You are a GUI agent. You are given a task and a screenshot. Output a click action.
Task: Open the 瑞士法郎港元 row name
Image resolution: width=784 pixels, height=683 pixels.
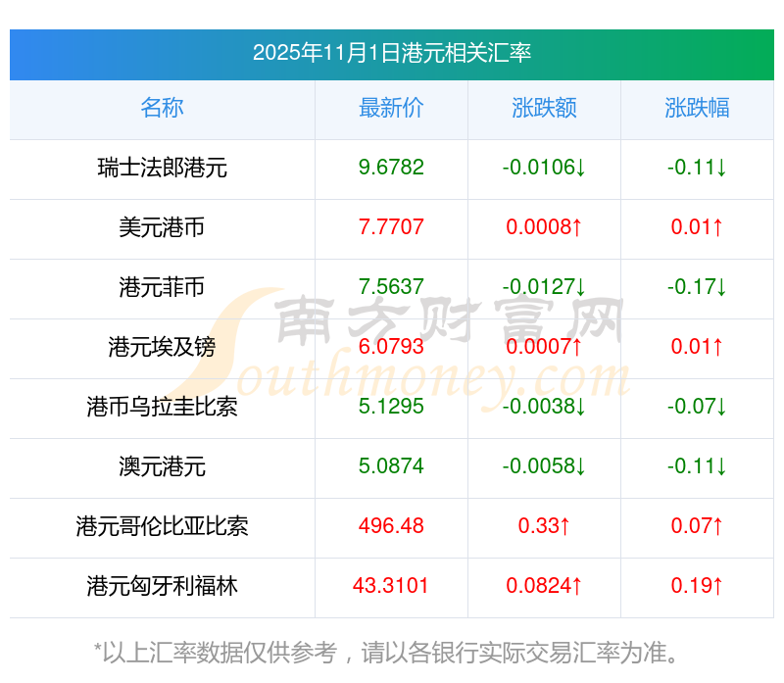coord(162,168)
